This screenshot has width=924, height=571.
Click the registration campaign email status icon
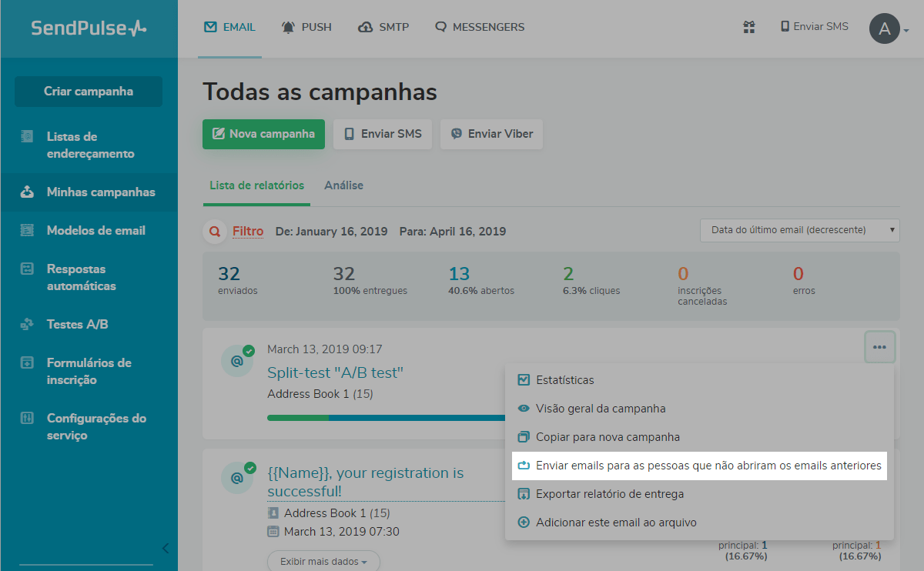[236, 478]
